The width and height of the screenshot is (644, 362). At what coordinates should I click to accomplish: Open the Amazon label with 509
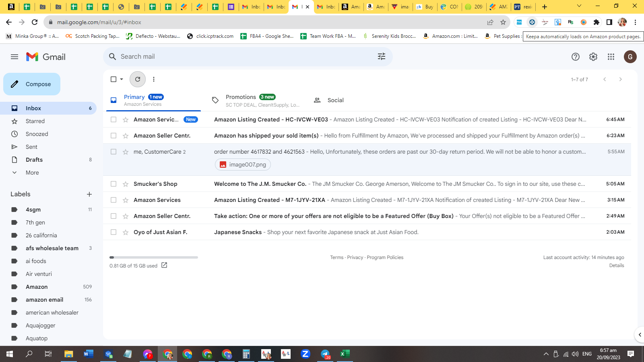pyautogui.click(x=48, y=287)
